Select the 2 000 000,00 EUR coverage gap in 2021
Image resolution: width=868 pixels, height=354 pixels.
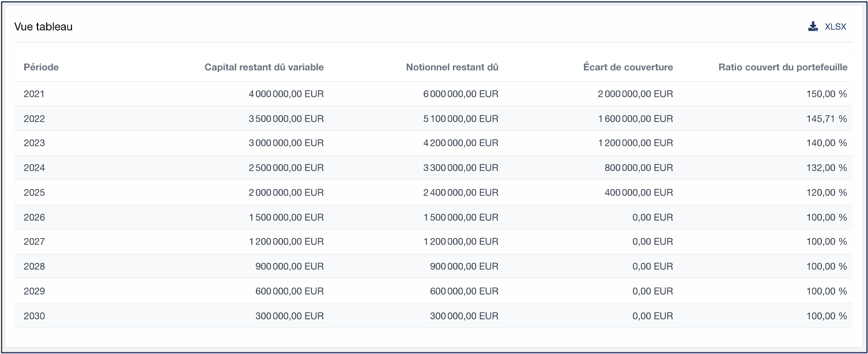pyautogui.click(x=635, y=94)
